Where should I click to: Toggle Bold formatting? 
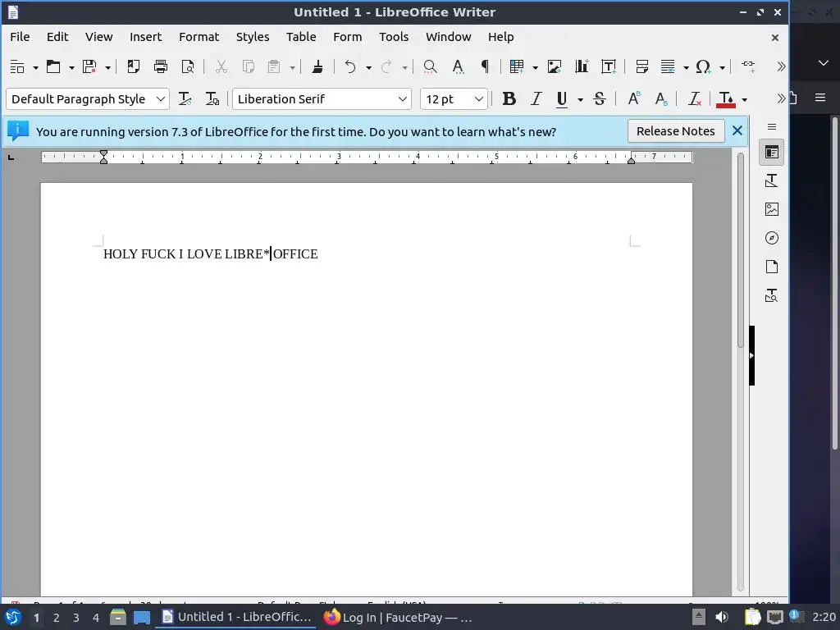(509, 98)
